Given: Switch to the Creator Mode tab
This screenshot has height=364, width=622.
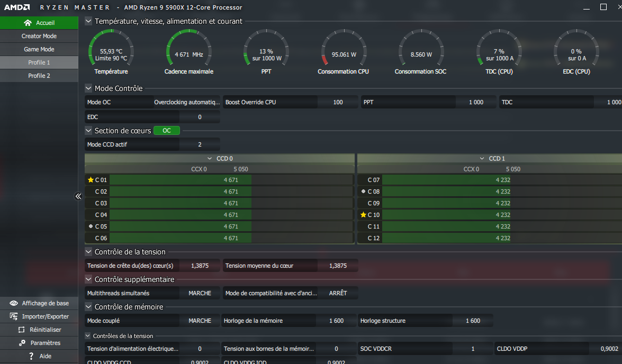Looking at the screenshot, I should click(39, 36).
